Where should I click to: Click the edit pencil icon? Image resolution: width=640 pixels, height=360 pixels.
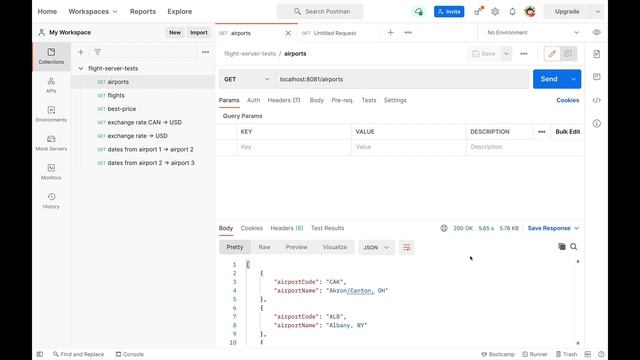click(x=552, y=53)
